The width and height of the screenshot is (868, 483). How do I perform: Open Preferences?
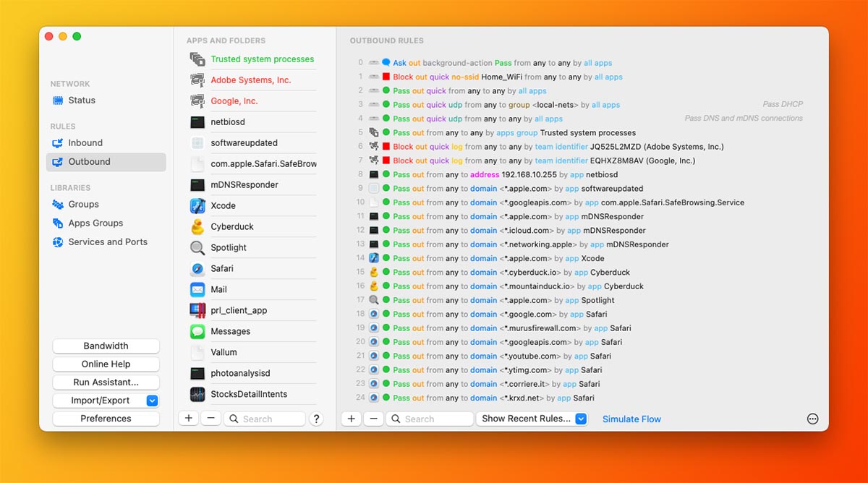point(106,419)
